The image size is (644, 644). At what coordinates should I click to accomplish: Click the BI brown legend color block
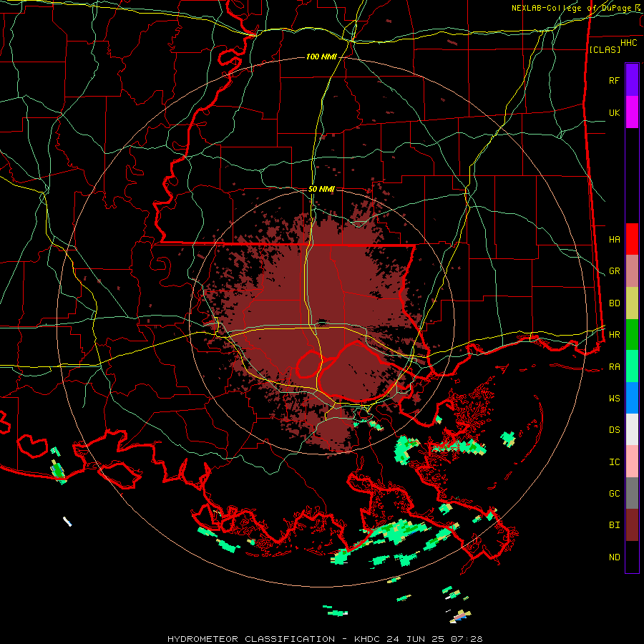point(632,525)
